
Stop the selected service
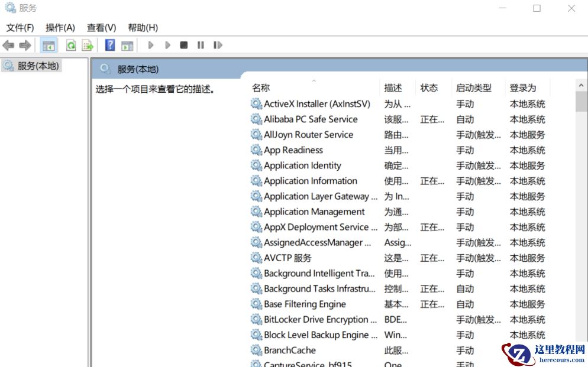183,45
